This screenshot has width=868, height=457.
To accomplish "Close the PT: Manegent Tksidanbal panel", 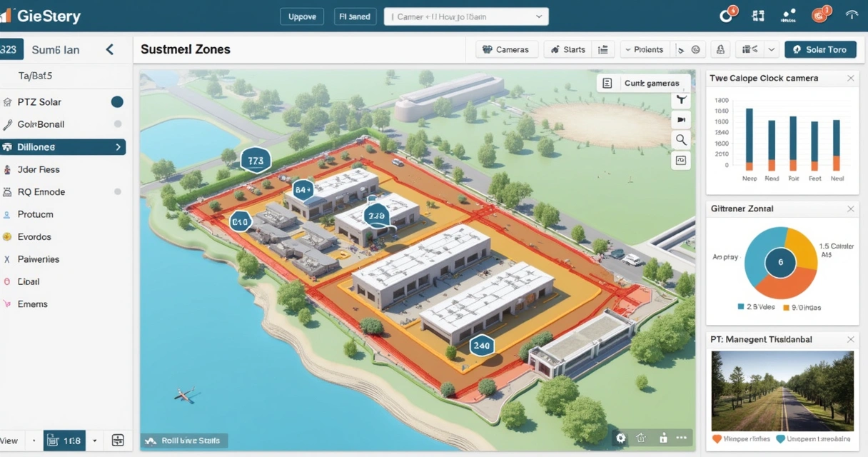I will click(851, 340).
